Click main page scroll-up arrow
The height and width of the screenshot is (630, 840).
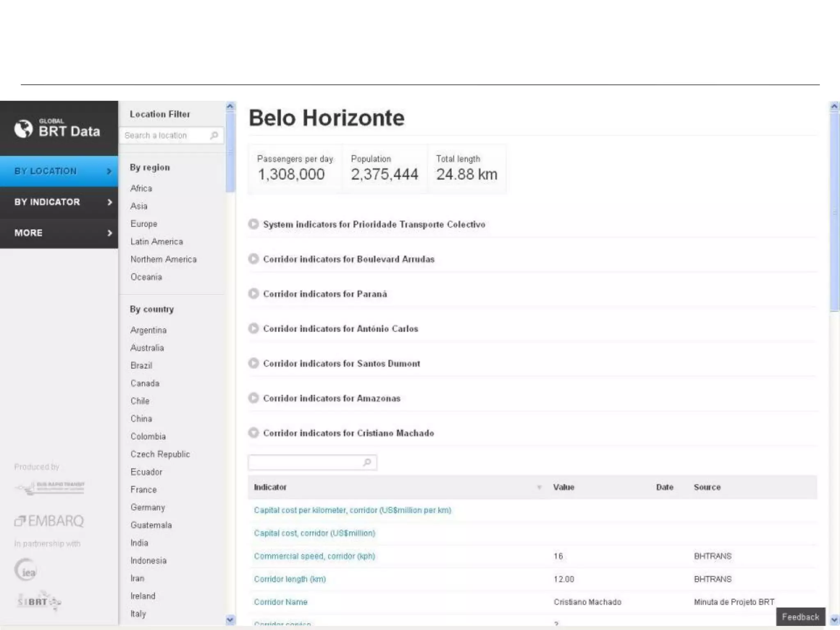coord(834,107)
